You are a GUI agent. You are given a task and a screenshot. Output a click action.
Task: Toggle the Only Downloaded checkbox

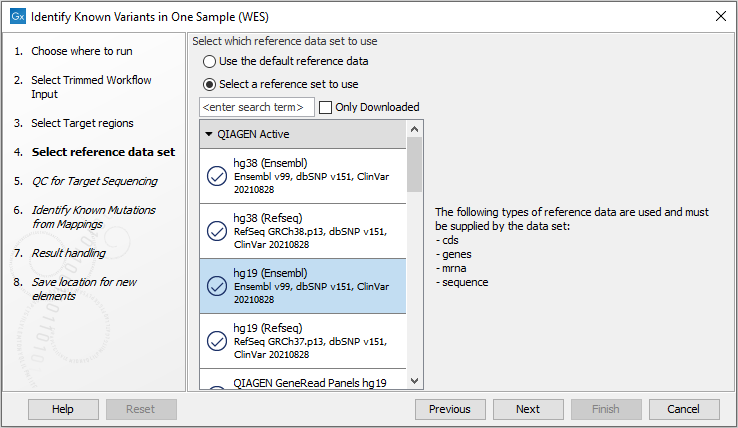pyautogui.click(x=325, y=107)
